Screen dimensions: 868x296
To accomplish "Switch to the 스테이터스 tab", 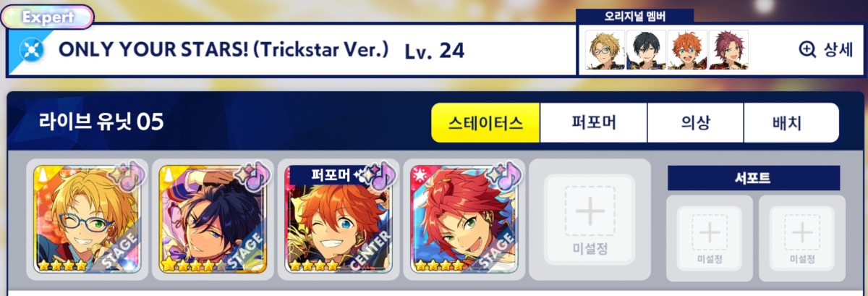I will pyautogui.click(x=485, y=122).
